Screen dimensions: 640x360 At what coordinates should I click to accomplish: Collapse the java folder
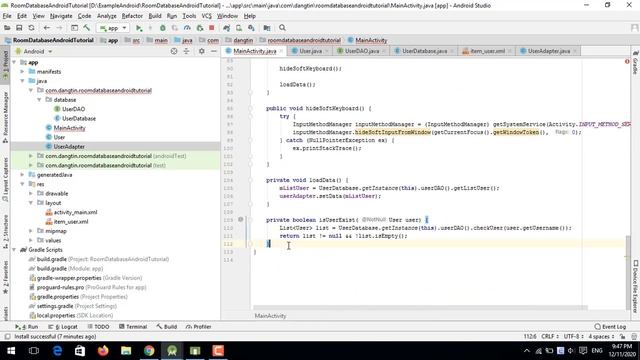[x=22, y=81]
